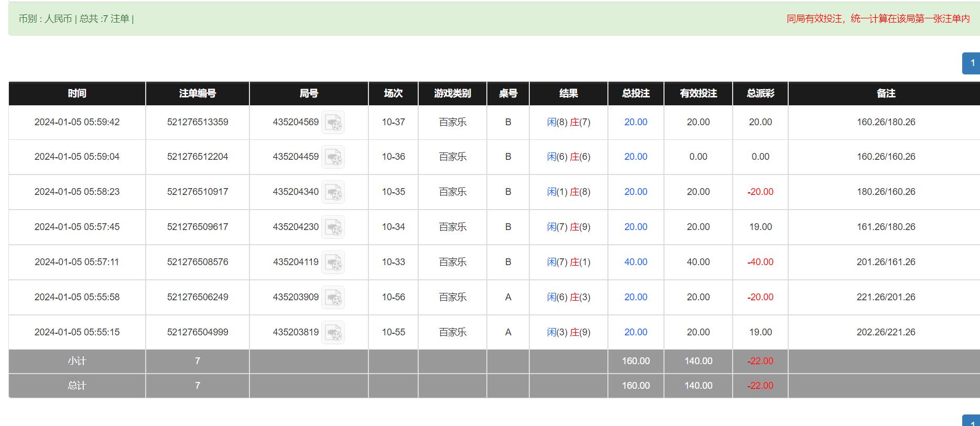This screenshot has width=980, height=426.
Task: Open total bet 20.00 for order 521276506249
Action: pyautogui.click(x=636, y=297)
